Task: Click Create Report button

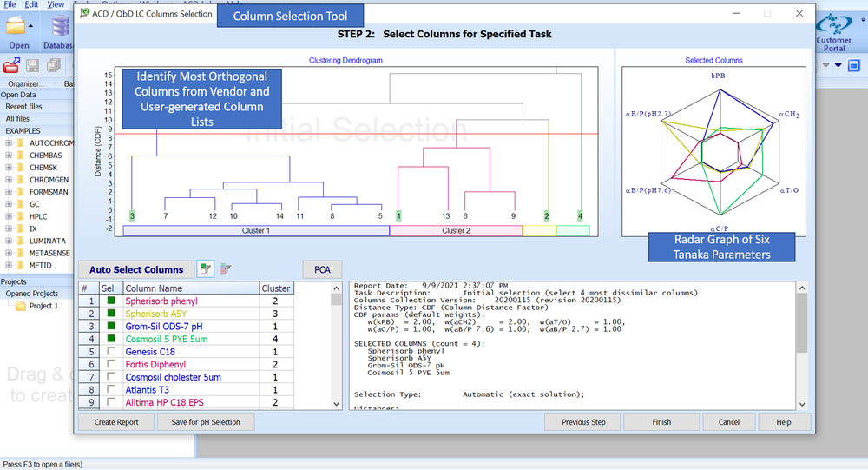Action: (116, 421)
